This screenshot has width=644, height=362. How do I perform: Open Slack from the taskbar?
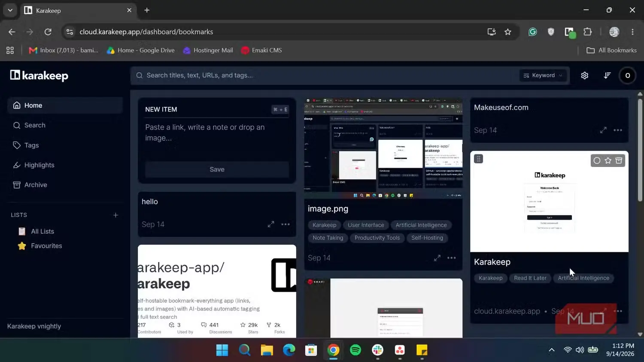377,350
